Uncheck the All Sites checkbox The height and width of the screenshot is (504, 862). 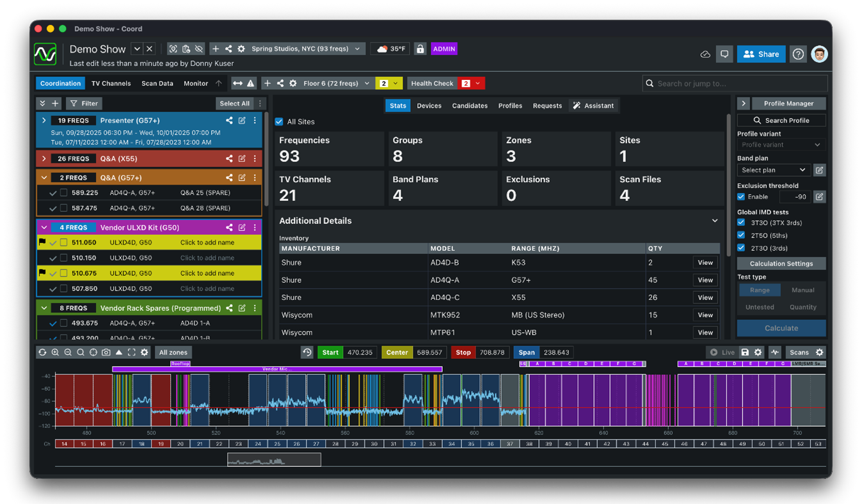coord(279,122)
